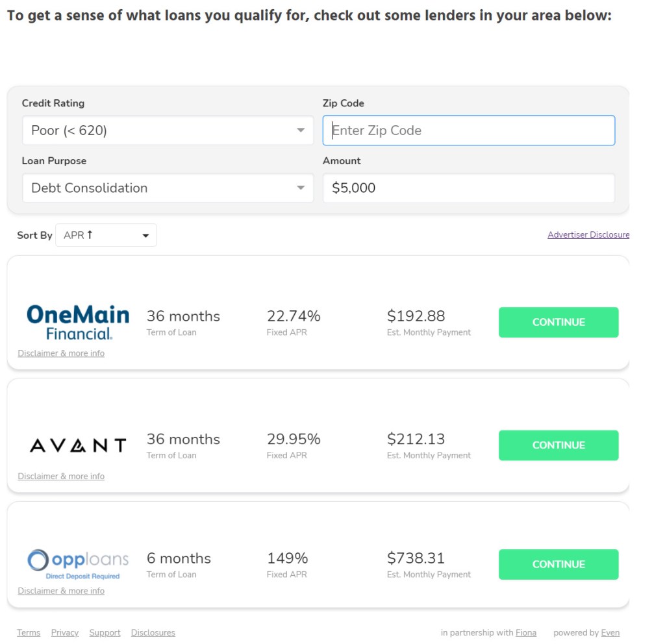This screenshot has height=644, width=665.
Task: Open the Privacy footer link
Action: pyautogui.click(x=65, y=633)
